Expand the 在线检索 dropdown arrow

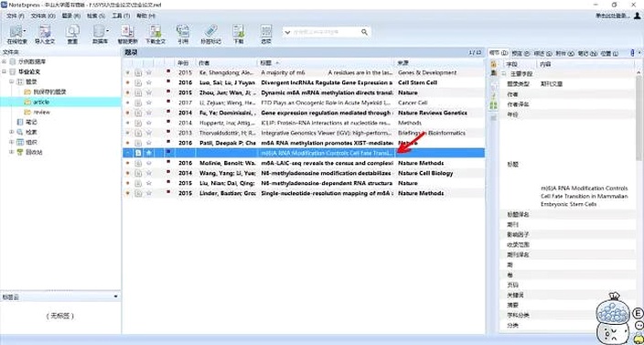[x=25, y=31]
